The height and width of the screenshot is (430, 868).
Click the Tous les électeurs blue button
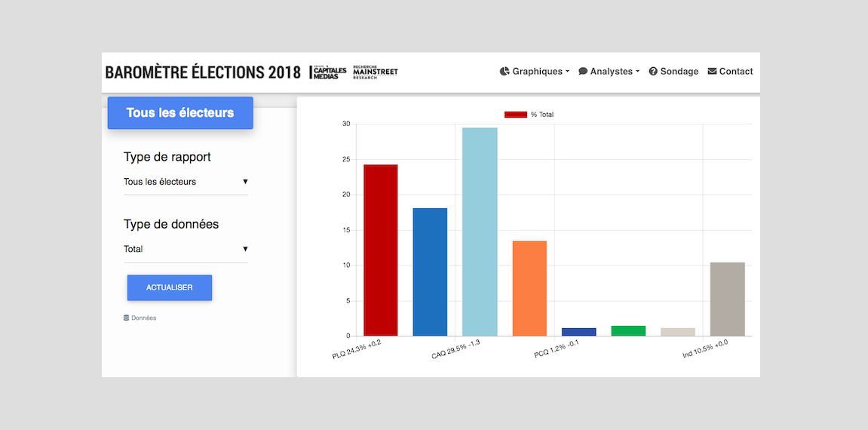click(180, 113)
